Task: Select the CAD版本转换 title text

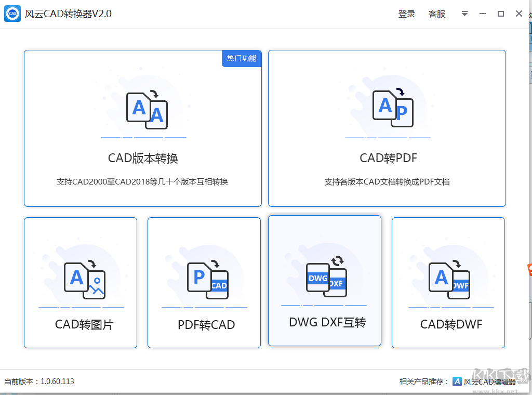Action: [x=143, y=158]
